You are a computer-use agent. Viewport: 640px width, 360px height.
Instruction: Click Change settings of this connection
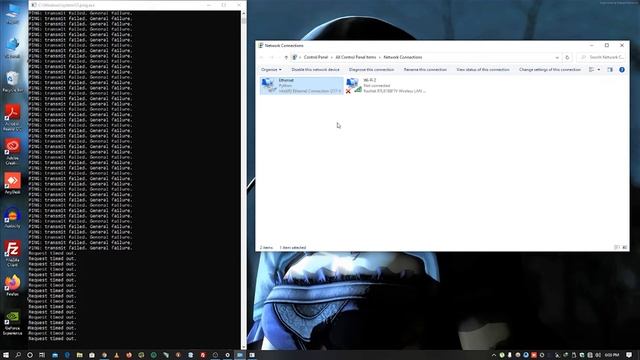pyautogui.click(x=549, y=70)
